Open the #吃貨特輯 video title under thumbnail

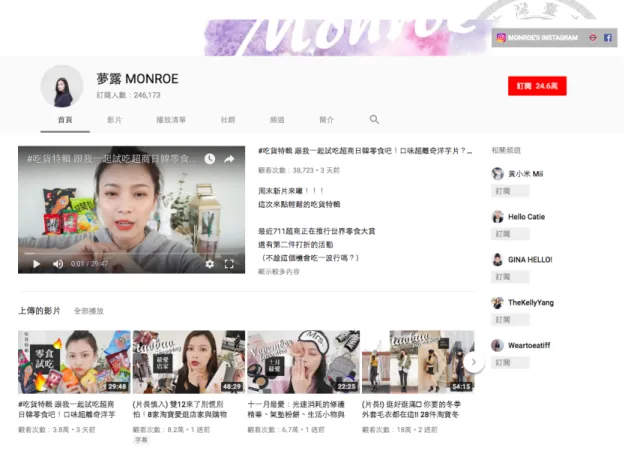(67, 409)
